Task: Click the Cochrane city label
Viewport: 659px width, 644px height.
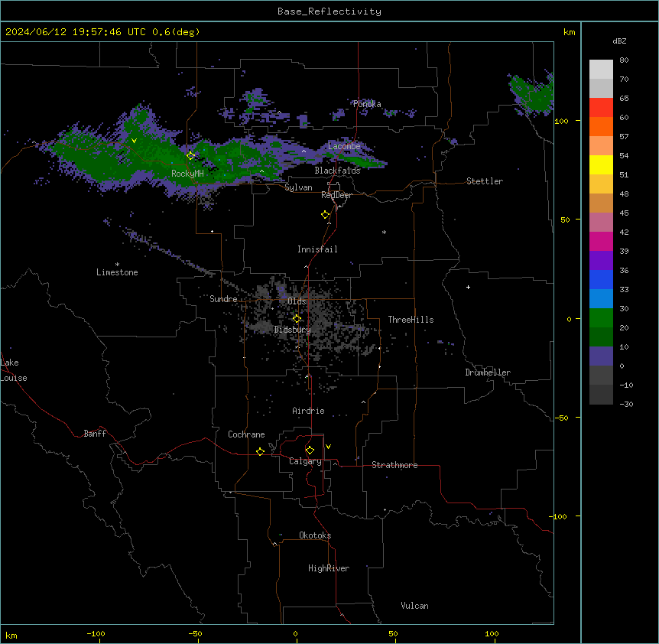Action: click(246, 434)
